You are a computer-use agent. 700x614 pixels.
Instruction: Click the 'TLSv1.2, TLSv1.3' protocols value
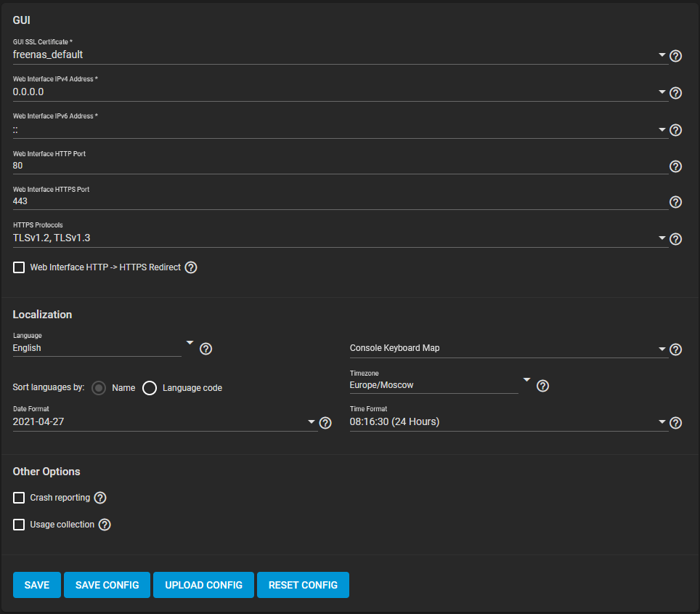pyautogui.click(x=52, y=238)
